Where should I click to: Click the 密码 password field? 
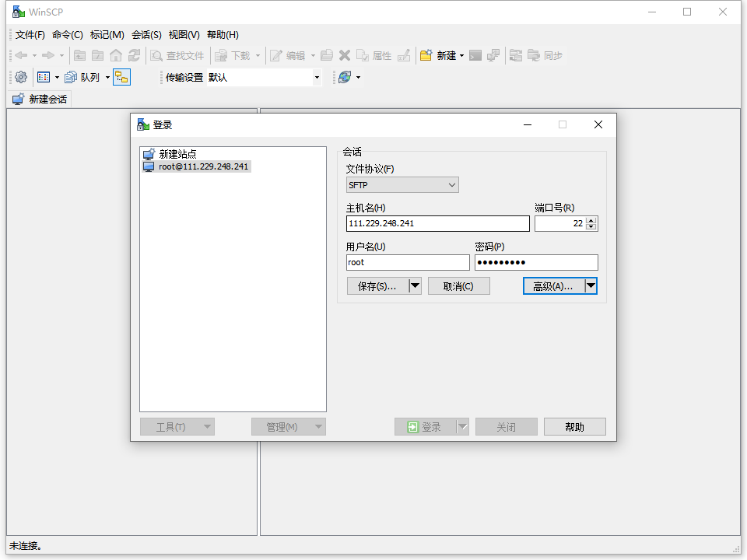click(536, 262)
